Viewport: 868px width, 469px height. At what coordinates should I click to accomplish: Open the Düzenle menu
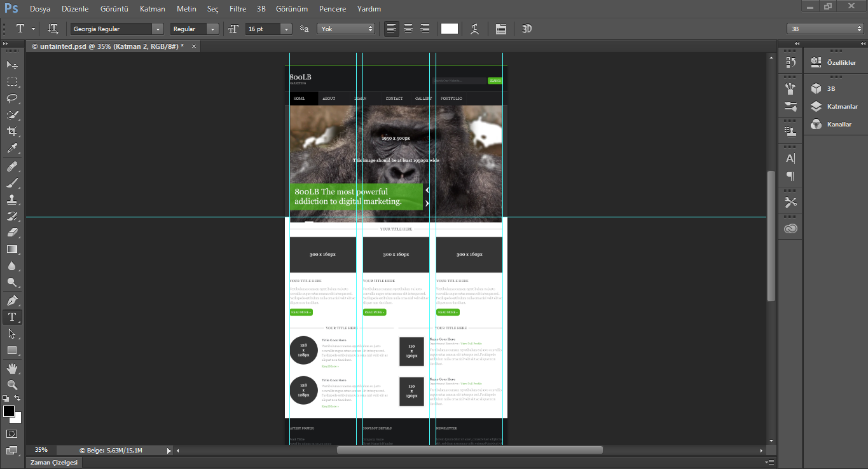76,9
